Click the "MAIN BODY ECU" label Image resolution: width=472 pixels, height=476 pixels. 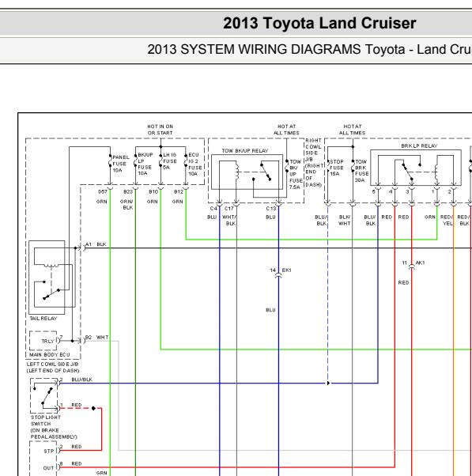(50, 355)
